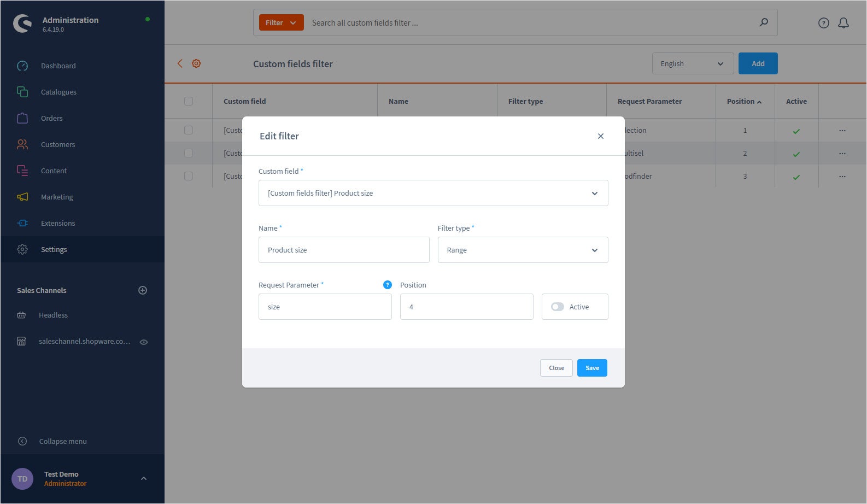Click the blue Add button
867x504 pixels.
[x=758, y=63]
